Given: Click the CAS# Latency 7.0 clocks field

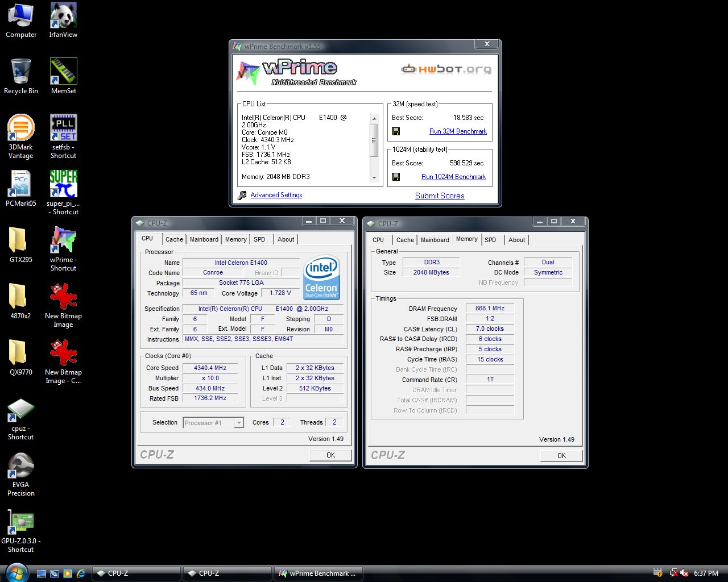Looking at the screenshot, I should click(x=490, y=329).
